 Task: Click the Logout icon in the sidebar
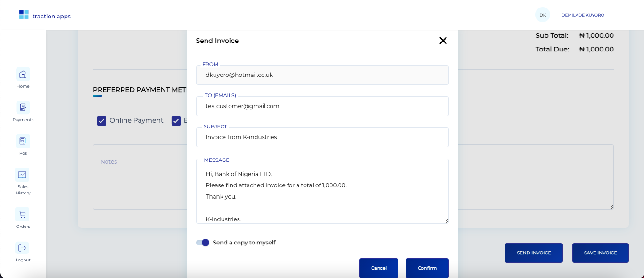[22, 248]
